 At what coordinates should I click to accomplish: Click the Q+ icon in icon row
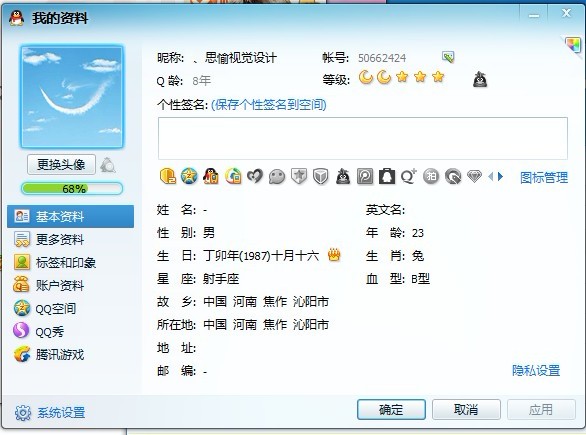(409, 176)
